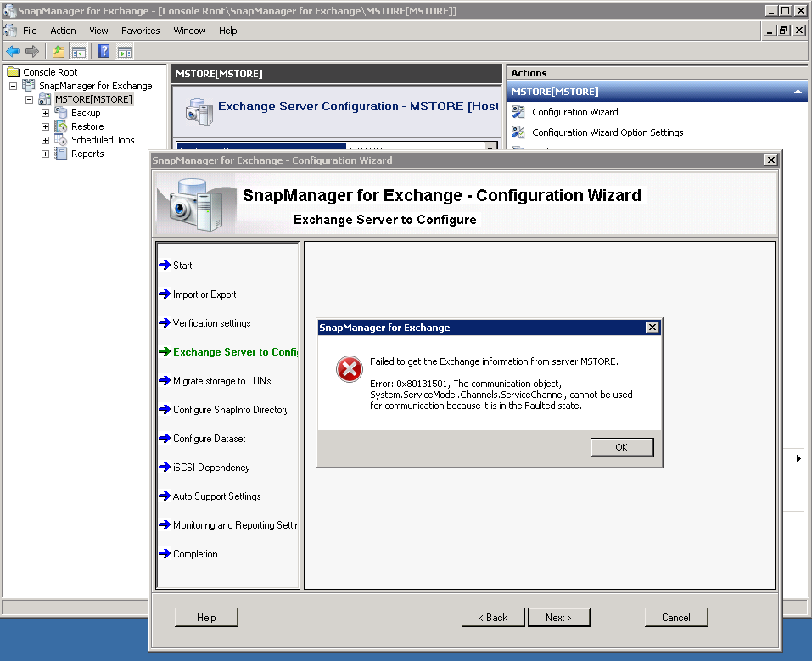
Task: Select the Restore tree item
Action: coord(87,126)
